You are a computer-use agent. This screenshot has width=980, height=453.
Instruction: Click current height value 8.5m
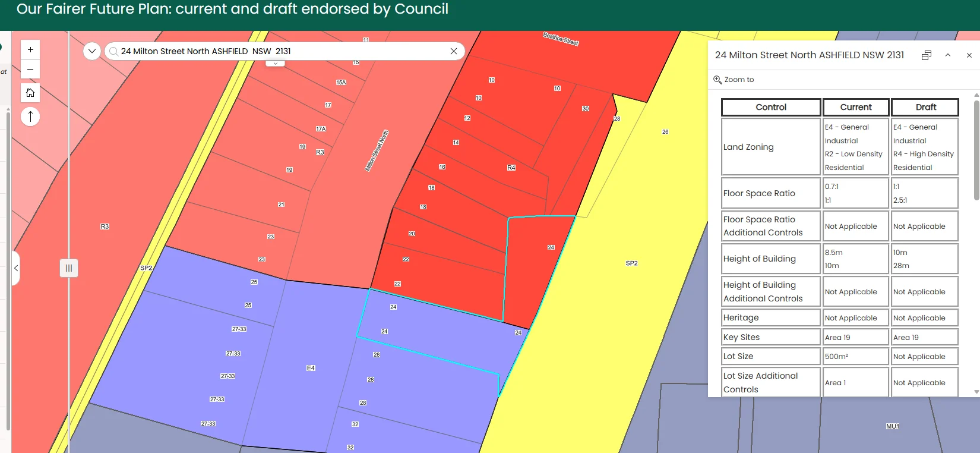coord(834,253)
